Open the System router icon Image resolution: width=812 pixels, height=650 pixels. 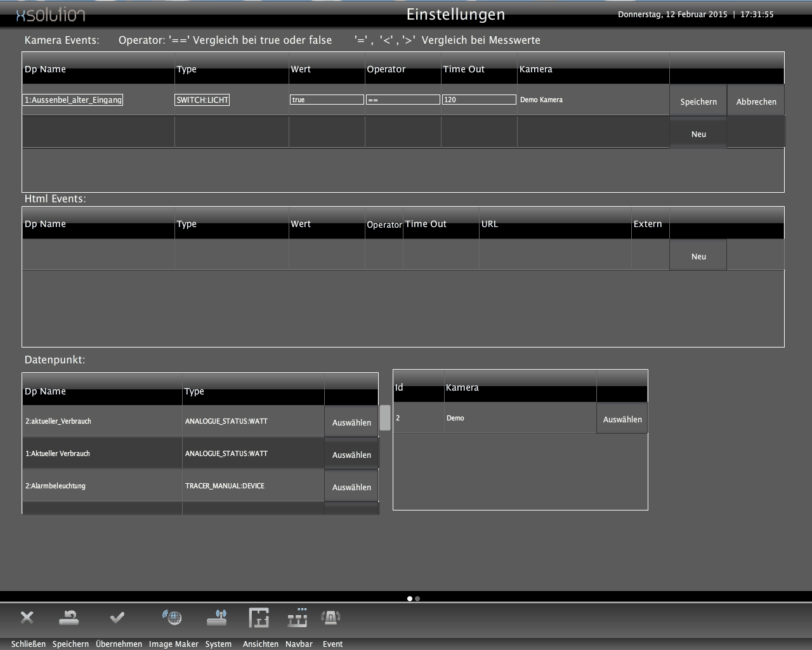pyautogui.click(x=217, y=618)
